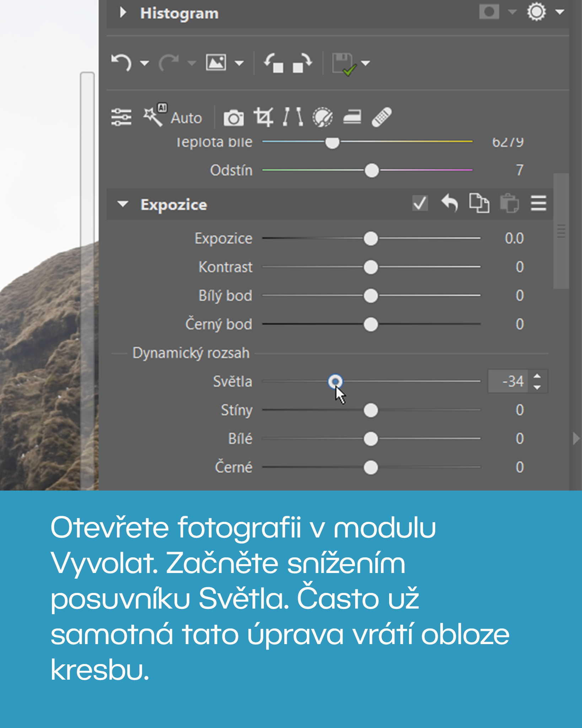The width and height of the screenshot is (582, 728).
Task: Reset Expozice group with back arrow
Action: coord(449,203)
